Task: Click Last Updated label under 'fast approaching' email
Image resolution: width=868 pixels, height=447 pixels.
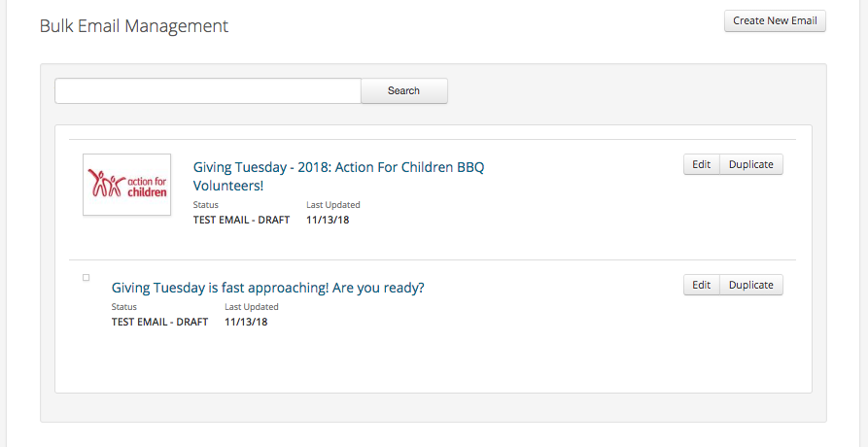Action: (252, 306)
